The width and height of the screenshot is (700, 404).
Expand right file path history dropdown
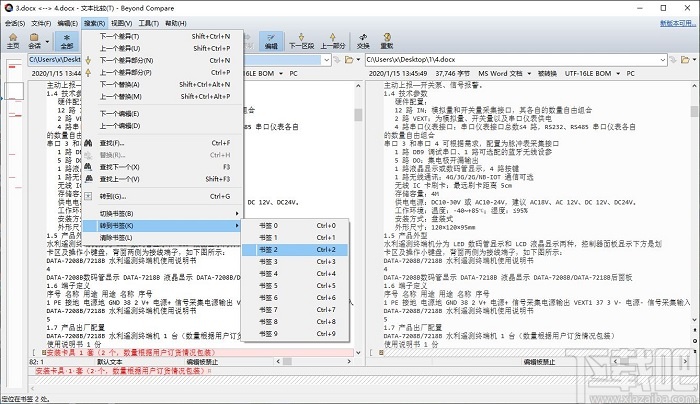(663, 60)
